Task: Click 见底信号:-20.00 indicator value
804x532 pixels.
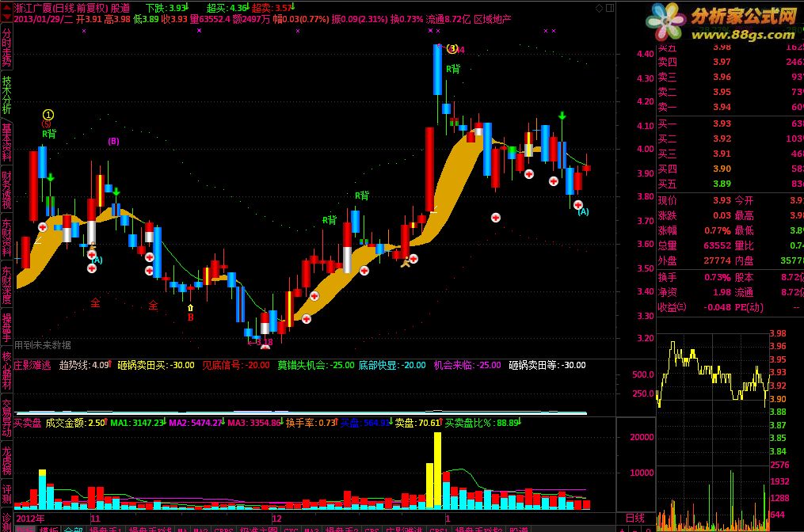Action: (236, 365)
